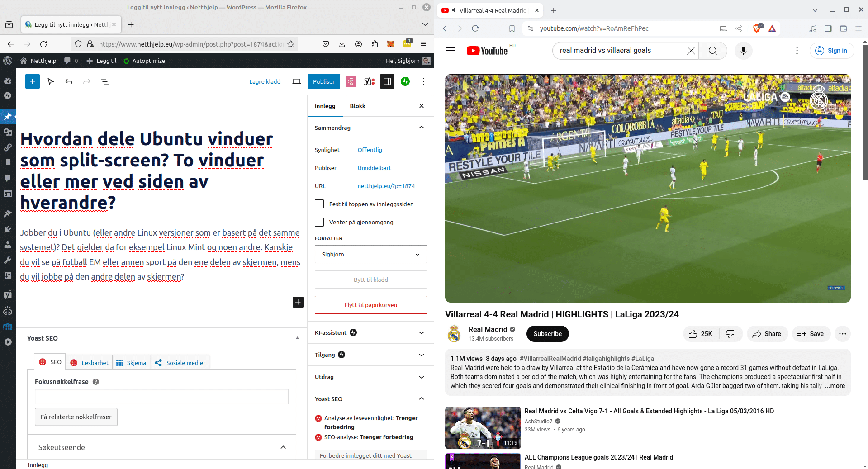Click the black add block button below paragraph
868x469 pixels.
click(x=298, y=302)
